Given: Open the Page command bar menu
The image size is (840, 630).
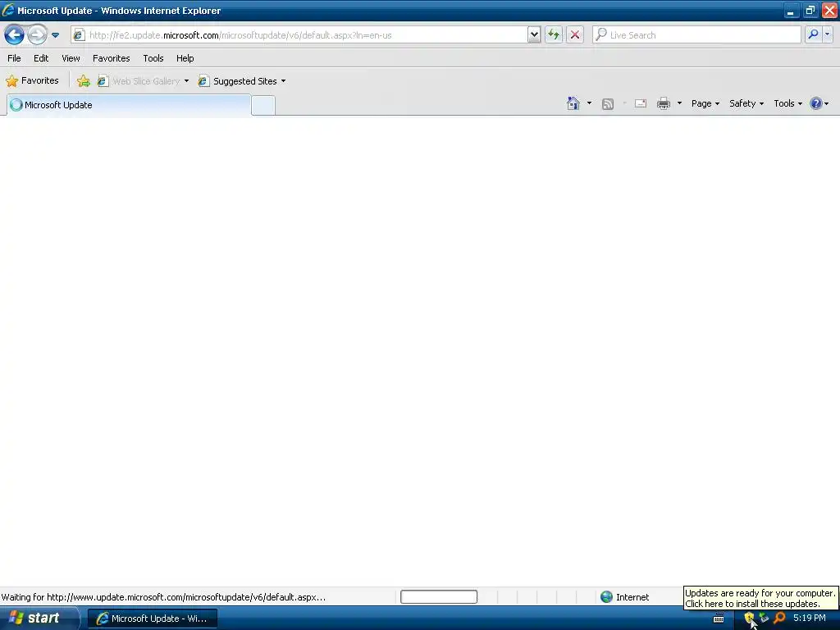Looking at the screenshot, I should tap(705, 104).
